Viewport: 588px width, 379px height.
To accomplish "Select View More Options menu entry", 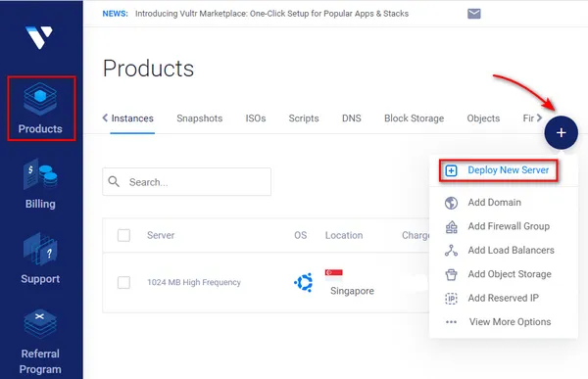I will (510, 322).
